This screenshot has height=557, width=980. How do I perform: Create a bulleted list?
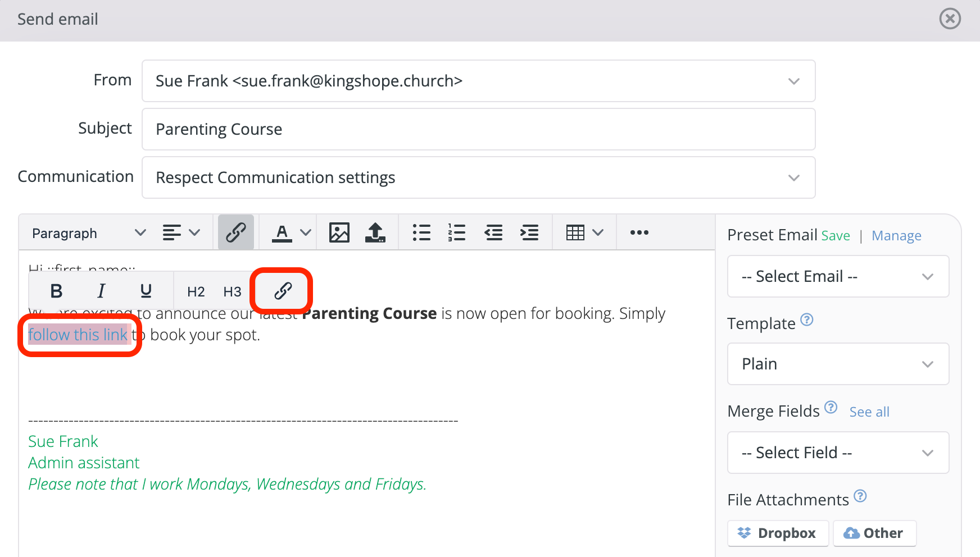pyautogui.click(x=421, y=232)
